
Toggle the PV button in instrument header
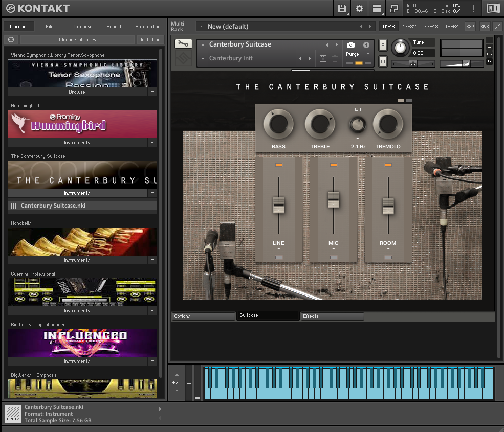[x=489, y=61]
